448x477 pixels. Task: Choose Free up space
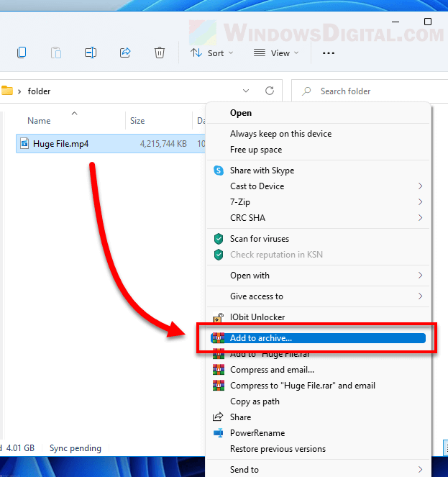(x=318, y=150)
